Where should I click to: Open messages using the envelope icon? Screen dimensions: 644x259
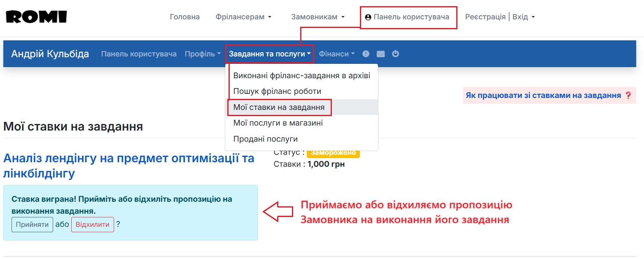[380, 53]
